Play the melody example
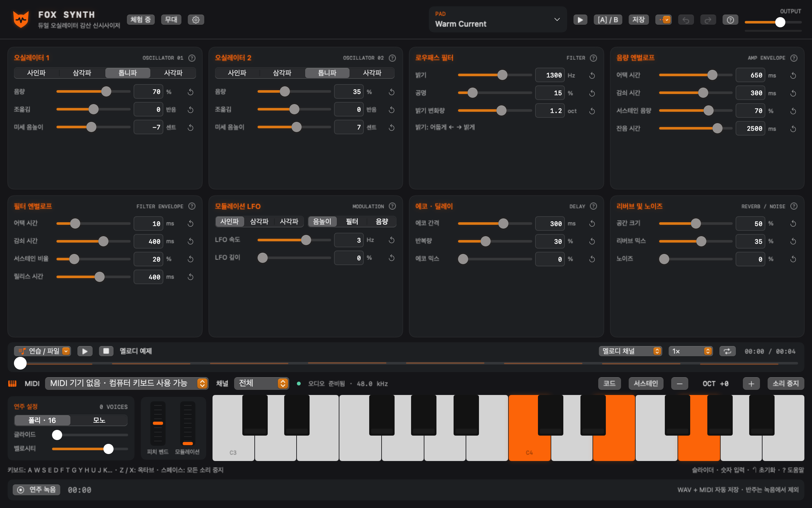 click(x=85, y=351)
